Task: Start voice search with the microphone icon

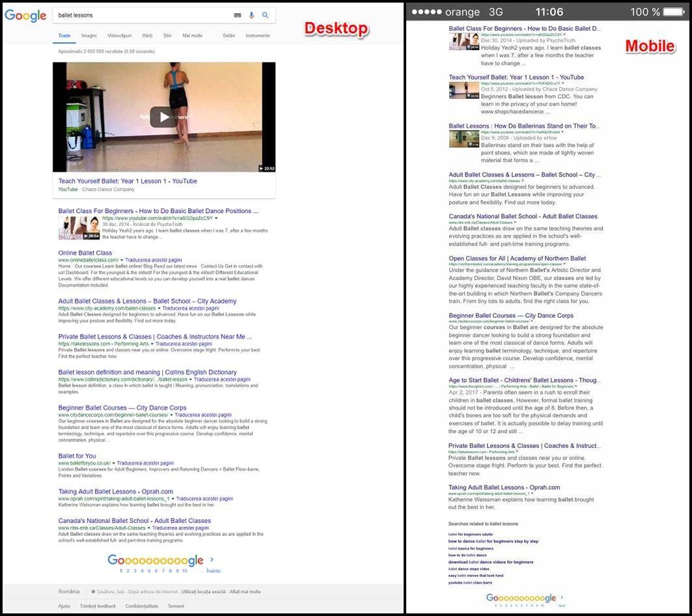Action: coord(251,16)
